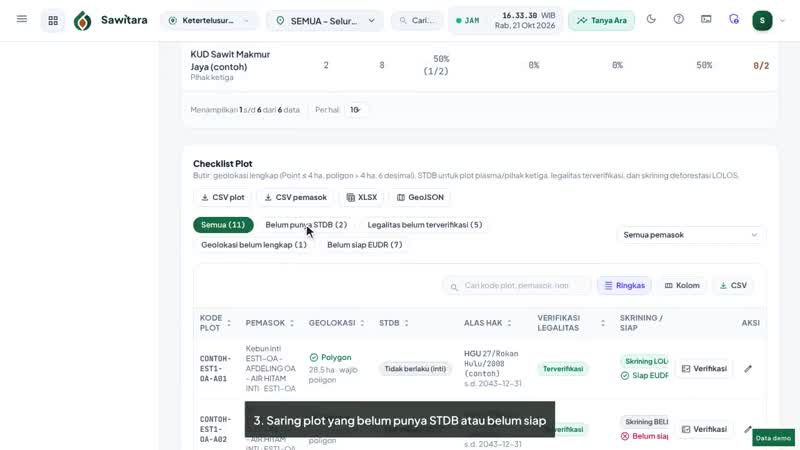
Task: Sort by KODE PLOT column
Action: click(x=215, y=323)
